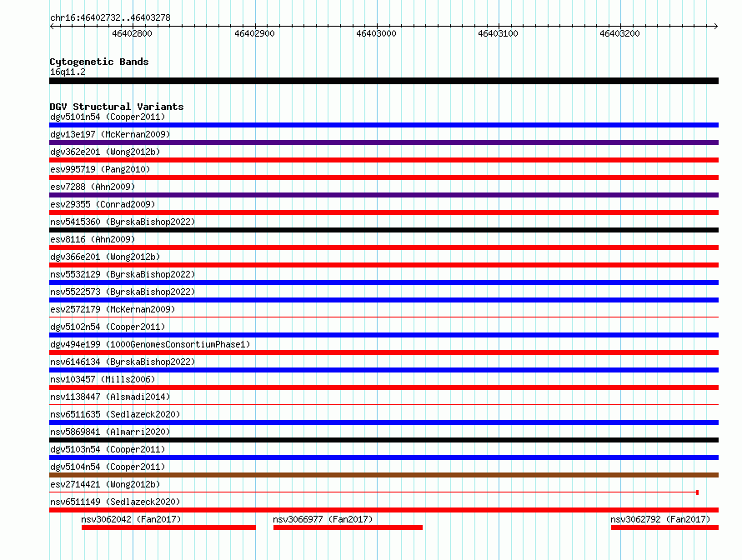742x560 pixels.
Task: Click the right arrow at the ruler end
Action: [x=716, y=27]
